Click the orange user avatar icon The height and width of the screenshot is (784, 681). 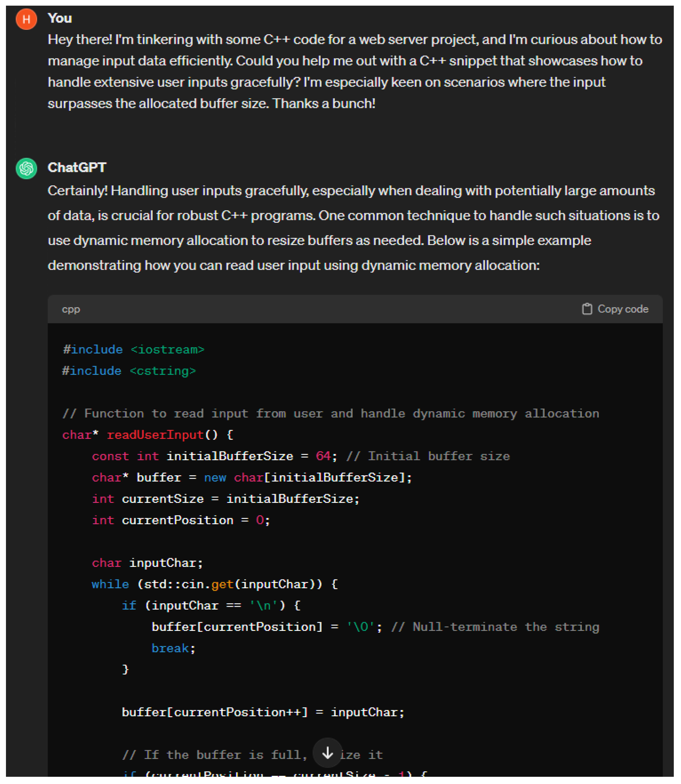click(x=26, y=19)
